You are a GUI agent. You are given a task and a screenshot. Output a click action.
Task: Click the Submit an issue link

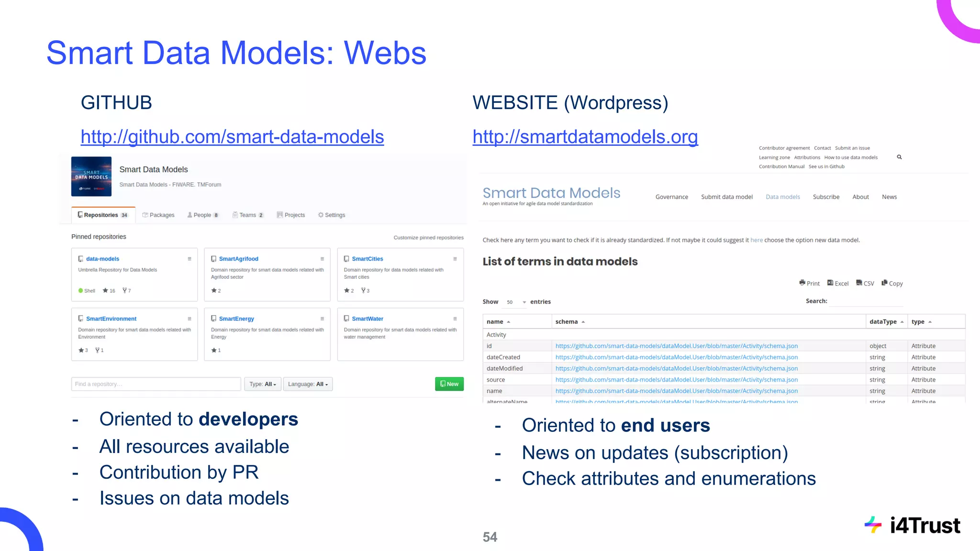tap(852, 148)
